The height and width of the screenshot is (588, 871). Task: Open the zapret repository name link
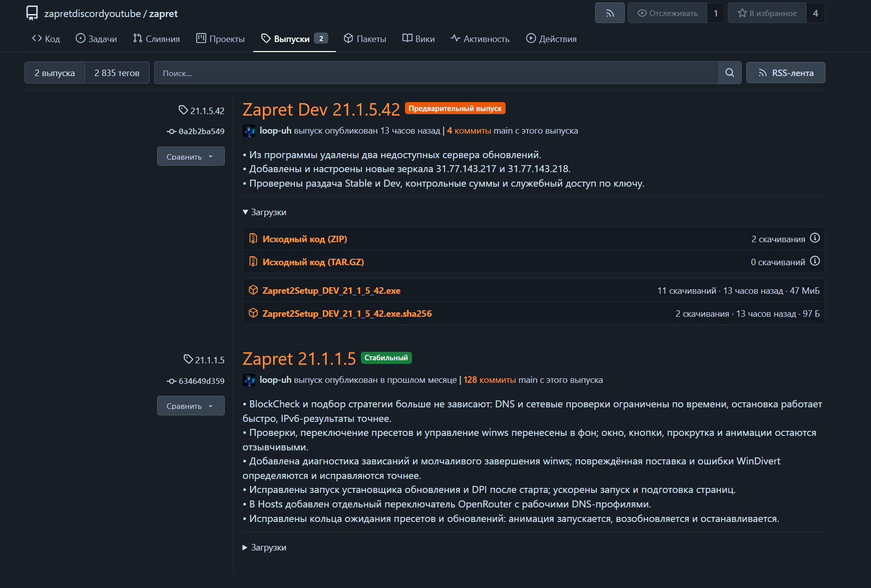[x=163, y=14]
